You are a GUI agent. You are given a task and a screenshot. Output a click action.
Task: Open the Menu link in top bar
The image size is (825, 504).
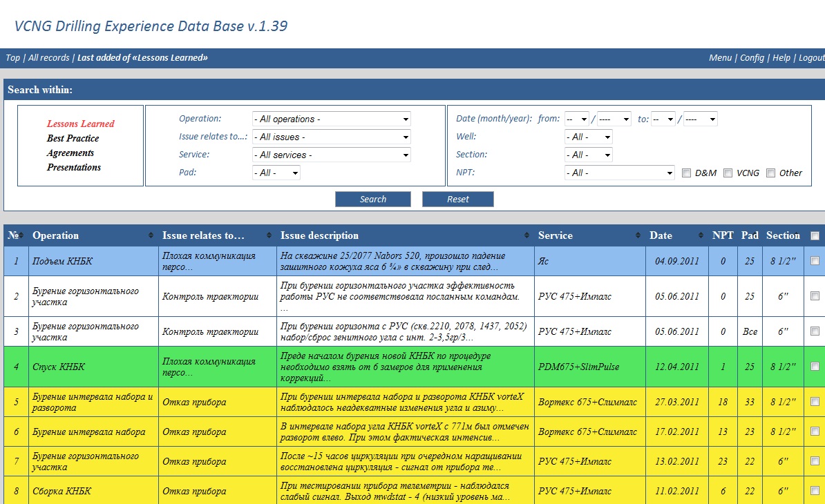[x=720, y=58]
